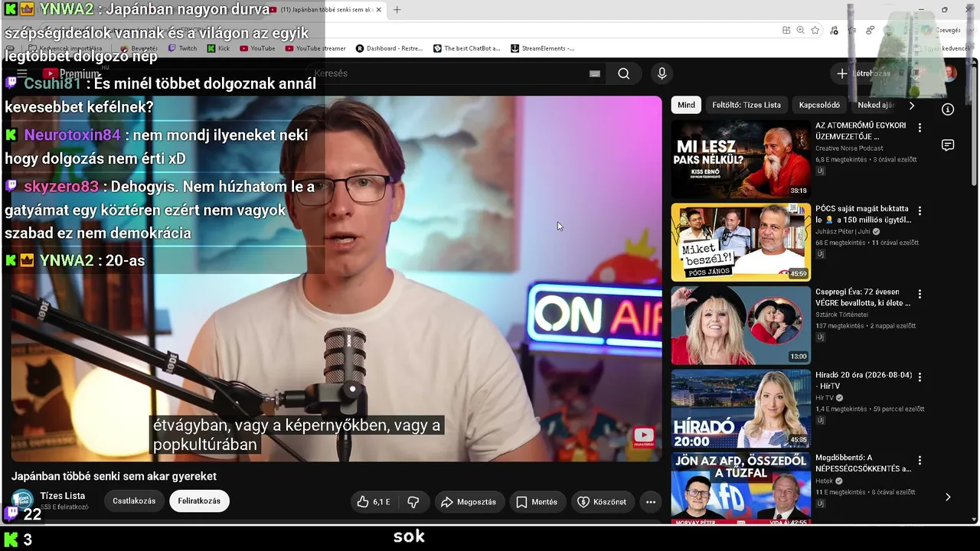
Task: Expand more filter chips with right arrow
Action: click(x=911, y=105)
